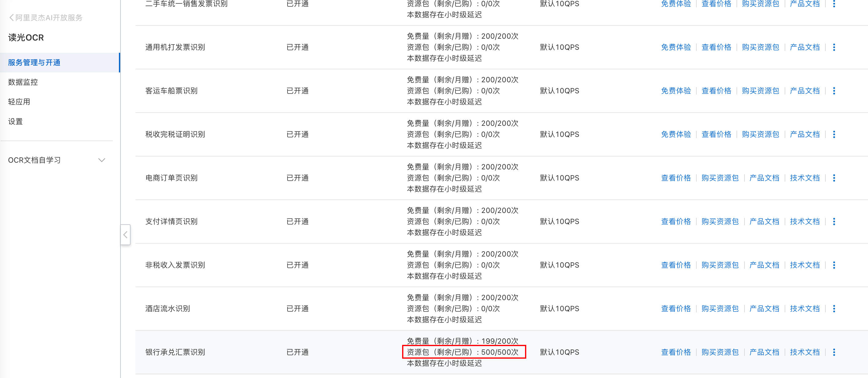Open more options for 支付详情页识别 row

pyautogui.click(x=834, y=221)
